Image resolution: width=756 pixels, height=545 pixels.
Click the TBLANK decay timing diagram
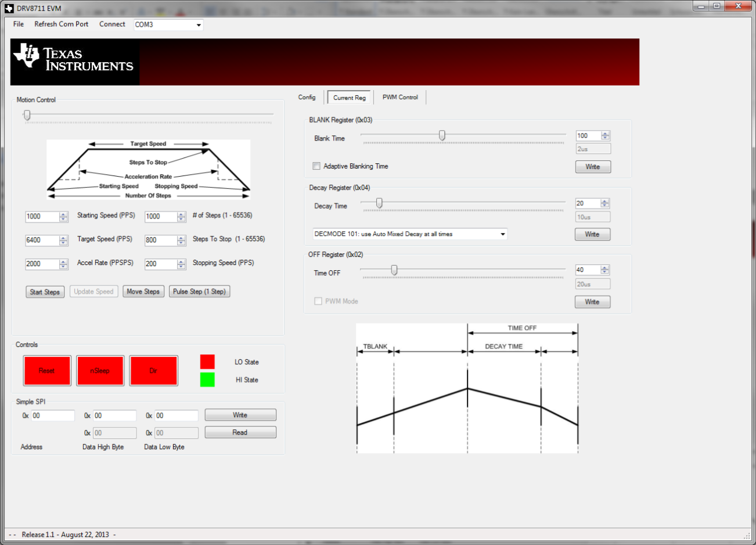point(467,388)
